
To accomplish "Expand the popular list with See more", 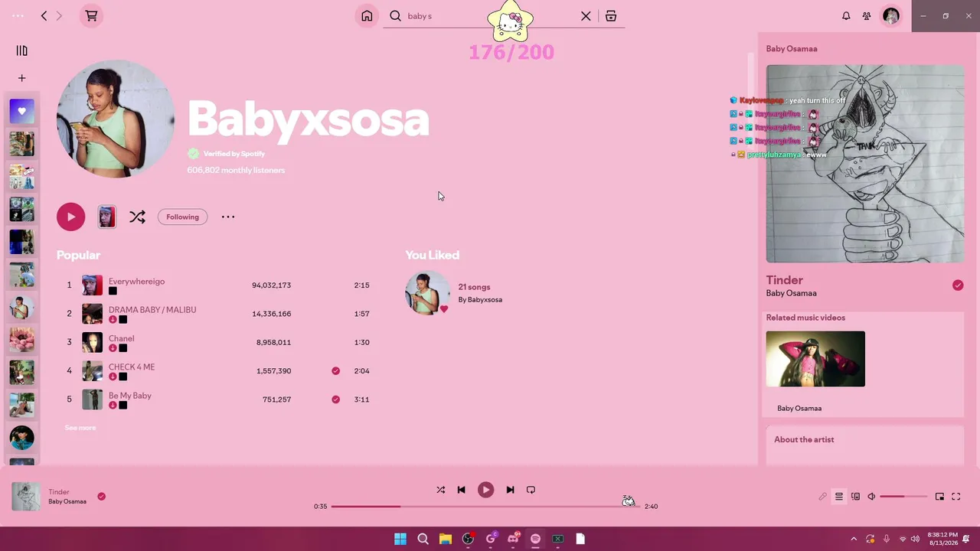I will pyautogui.click(x=80, y=428).
